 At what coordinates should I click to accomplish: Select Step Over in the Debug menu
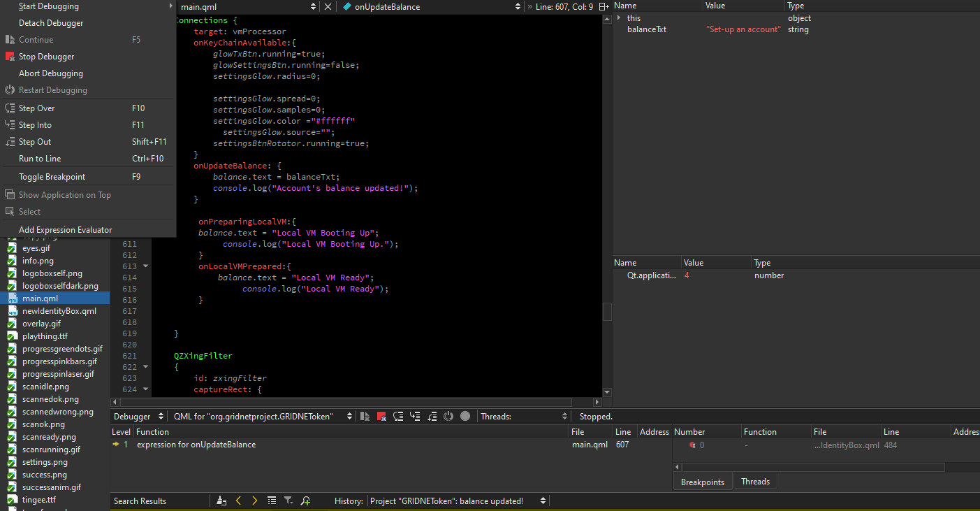click(88, 108)
